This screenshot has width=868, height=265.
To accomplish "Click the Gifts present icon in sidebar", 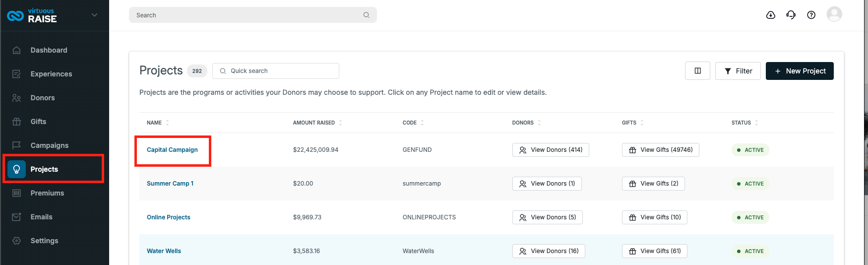I will [x=16, y=122].
